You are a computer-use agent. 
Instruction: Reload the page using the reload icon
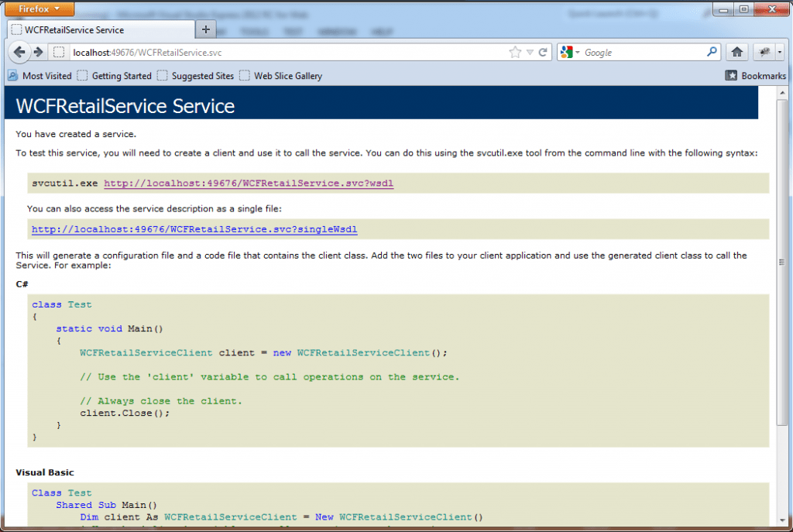[x=541, y=52]
